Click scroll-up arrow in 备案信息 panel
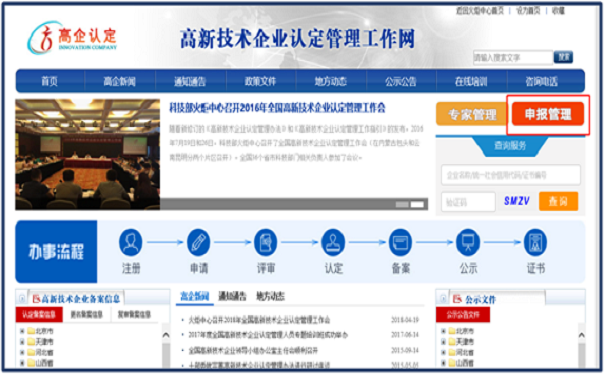The image size is (605, 375). click(166, 335)
